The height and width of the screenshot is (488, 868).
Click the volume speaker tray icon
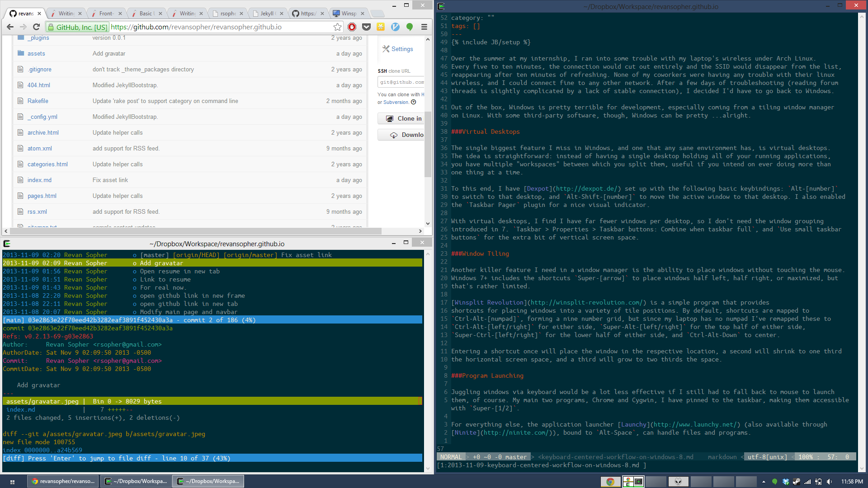(829, 482)
